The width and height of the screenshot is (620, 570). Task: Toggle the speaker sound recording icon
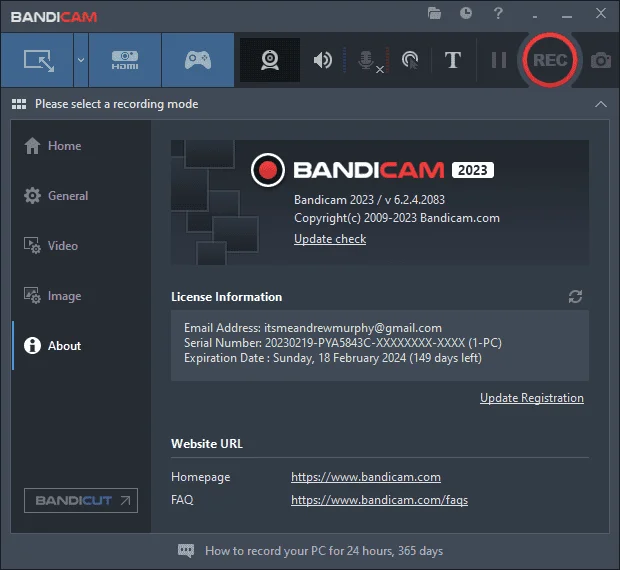[x=323, y=60]
